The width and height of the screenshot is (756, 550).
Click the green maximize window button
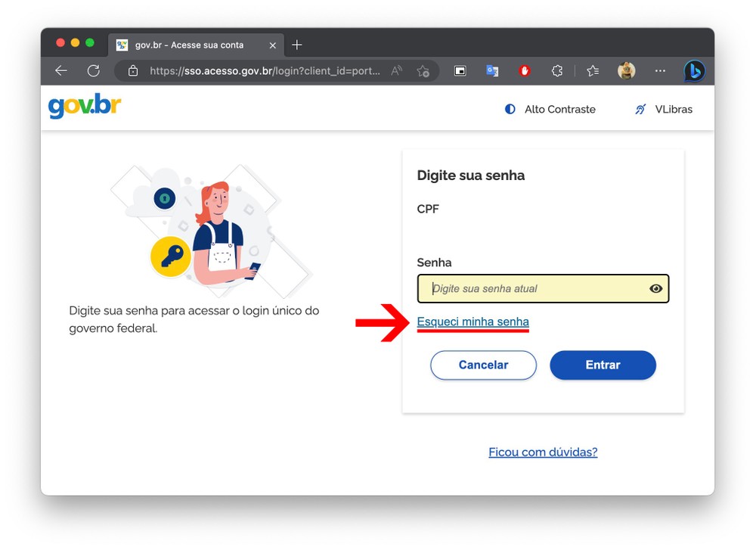tap(90, 42)
